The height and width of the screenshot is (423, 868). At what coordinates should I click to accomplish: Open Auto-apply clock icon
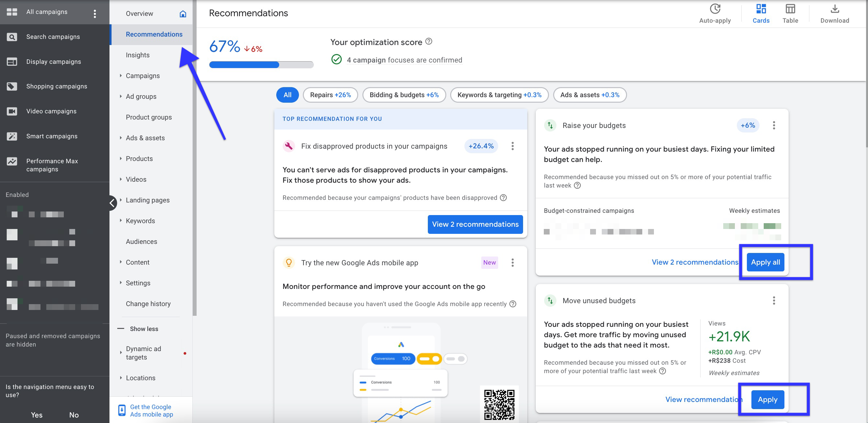click(715, 8)
